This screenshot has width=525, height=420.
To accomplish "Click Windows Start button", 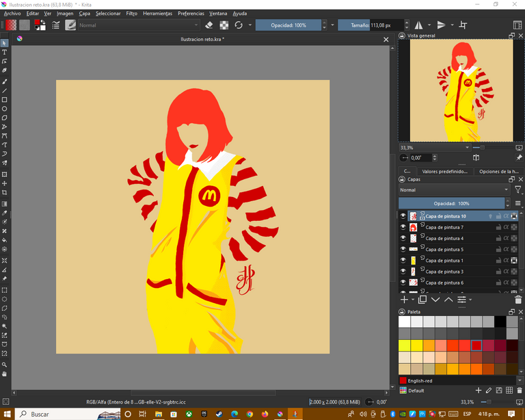I will pos(7,414).
